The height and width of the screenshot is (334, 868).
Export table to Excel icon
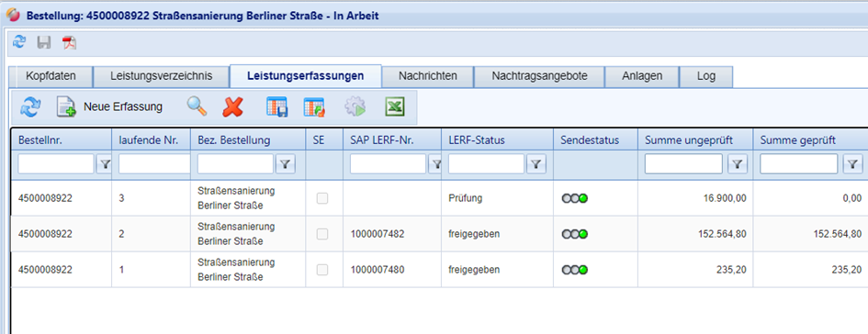395,106
